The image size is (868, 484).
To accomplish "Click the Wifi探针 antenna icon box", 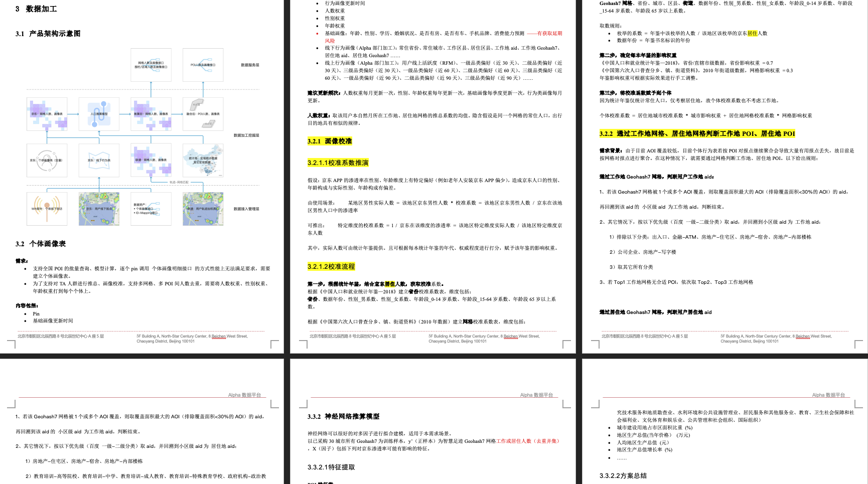I will tap(47, 209).
